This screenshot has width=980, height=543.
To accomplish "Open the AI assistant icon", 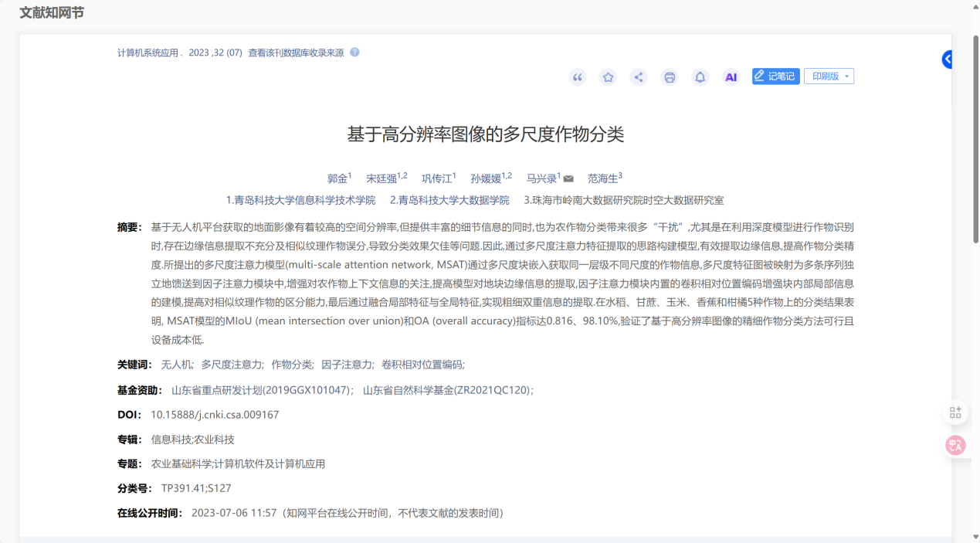I will (731, 77).
